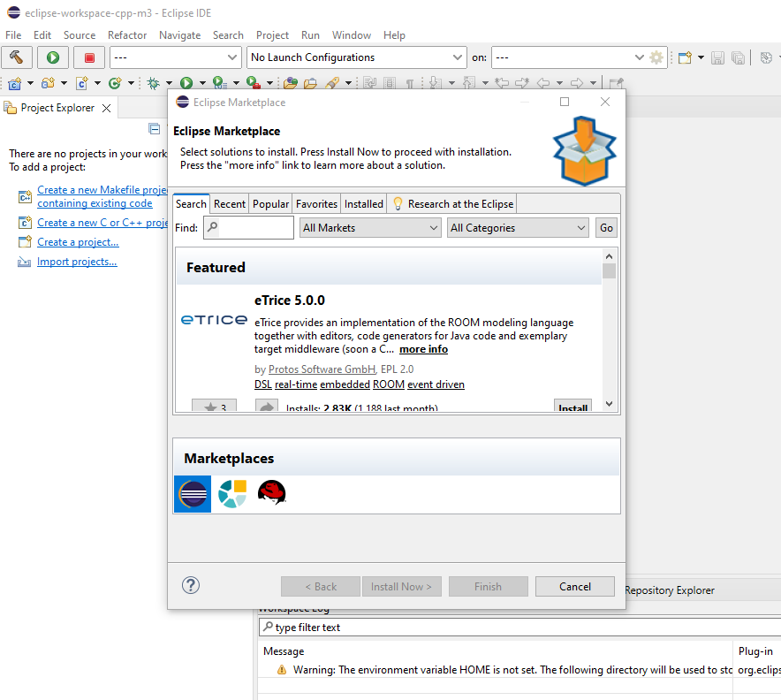Open the No Launch Configurations dropdown

(x=357, y=57)
